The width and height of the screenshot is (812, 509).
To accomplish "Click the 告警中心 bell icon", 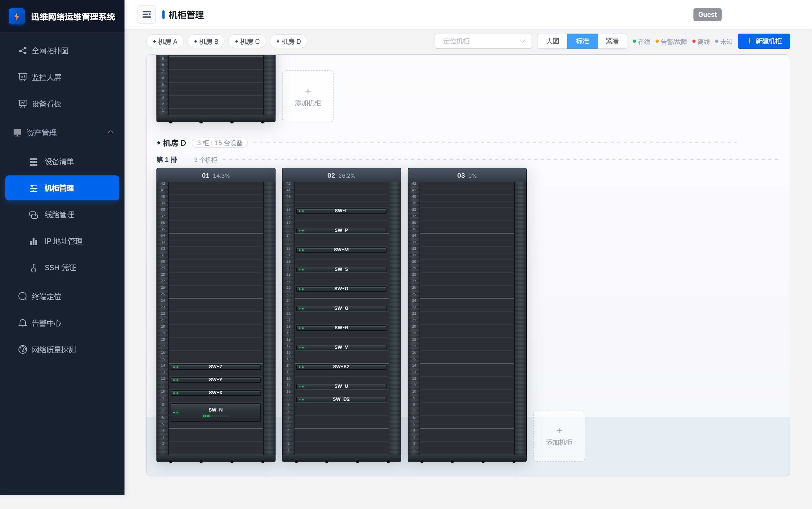I will click(22, 323).
